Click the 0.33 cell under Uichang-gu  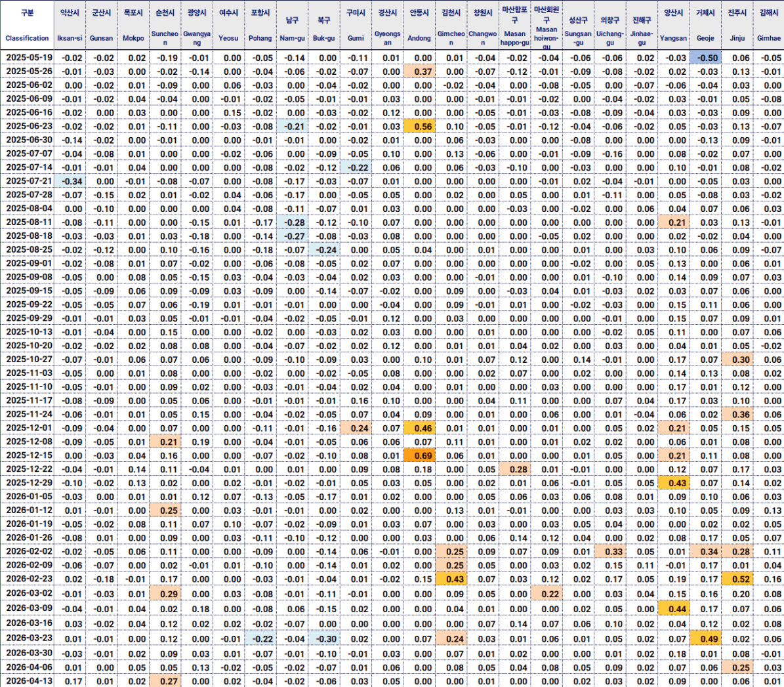click(x=610, y=552)
